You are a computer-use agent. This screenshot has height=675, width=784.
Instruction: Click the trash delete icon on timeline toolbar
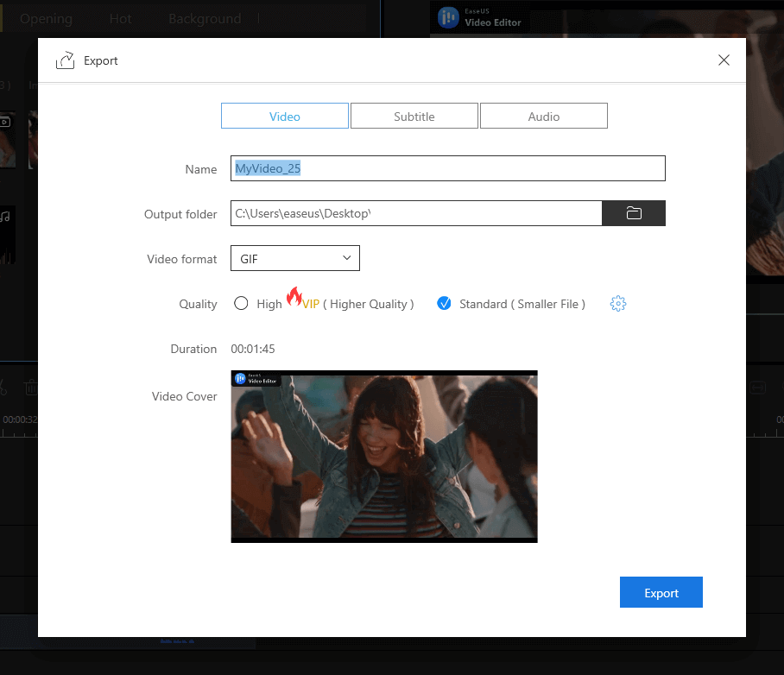tap(31, 388)
